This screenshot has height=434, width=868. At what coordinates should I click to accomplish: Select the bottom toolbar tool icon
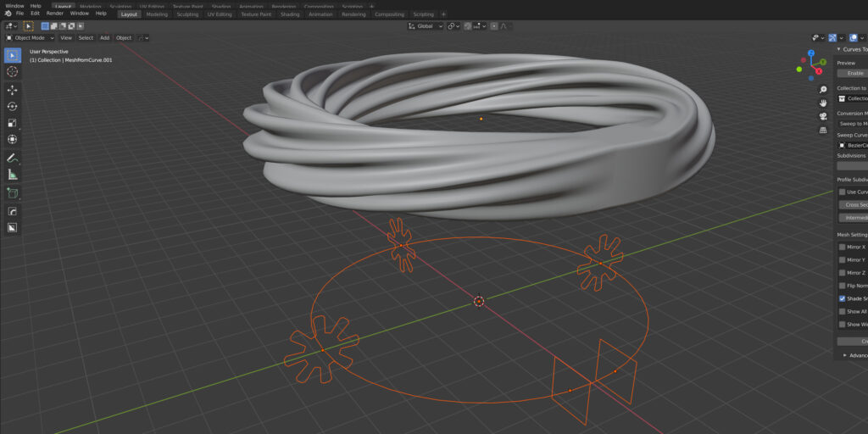pyautogui.click(x=12, y=227)
